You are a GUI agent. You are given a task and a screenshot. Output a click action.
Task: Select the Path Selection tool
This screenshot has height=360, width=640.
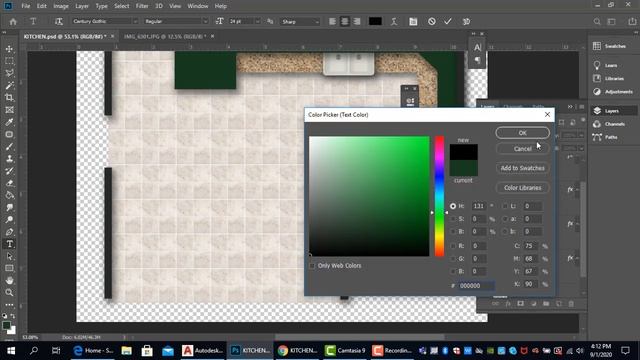point(9,256)
